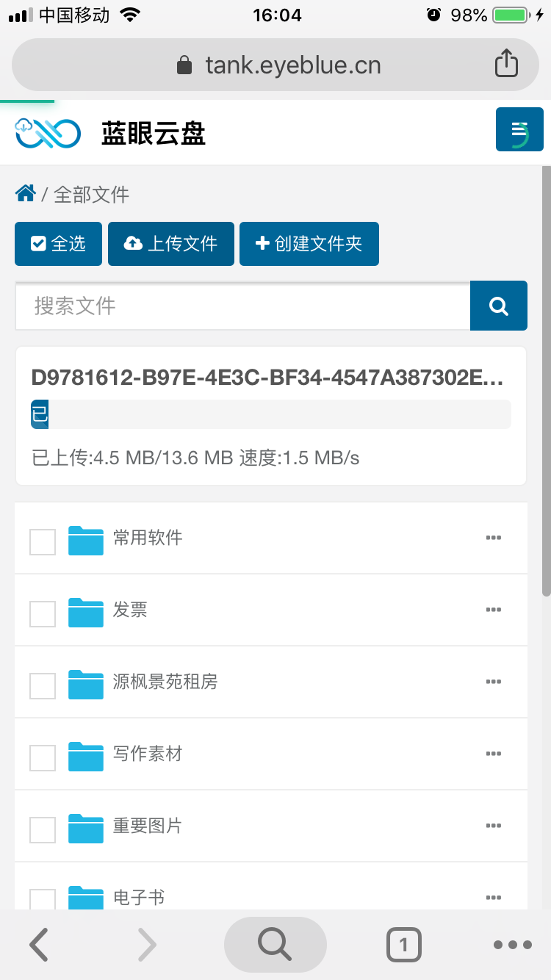551x980 pixels.
Task: Tick the 写作素材 folder checkbox
Action: pyautogui.click(x=43, y=758)
